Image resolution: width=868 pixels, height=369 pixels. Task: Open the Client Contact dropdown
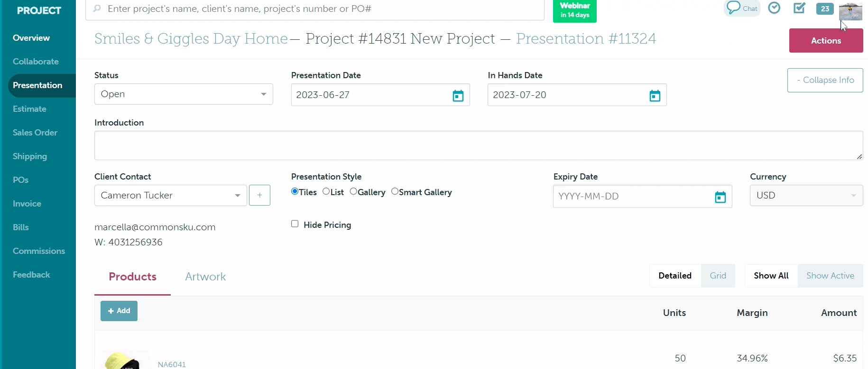(x=170, y=196)
